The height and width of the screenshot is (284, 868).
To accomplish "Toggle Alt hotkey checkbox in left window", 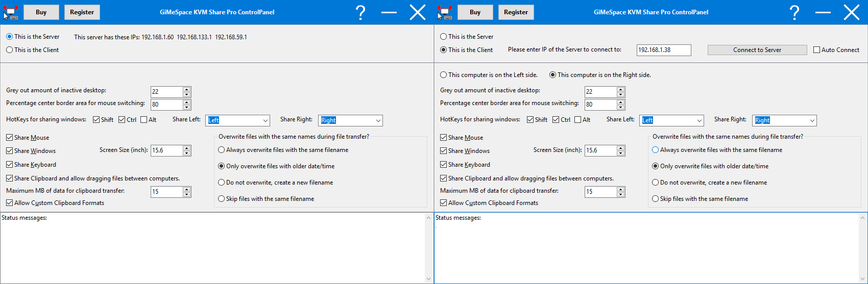I will (x=144, y=120).
